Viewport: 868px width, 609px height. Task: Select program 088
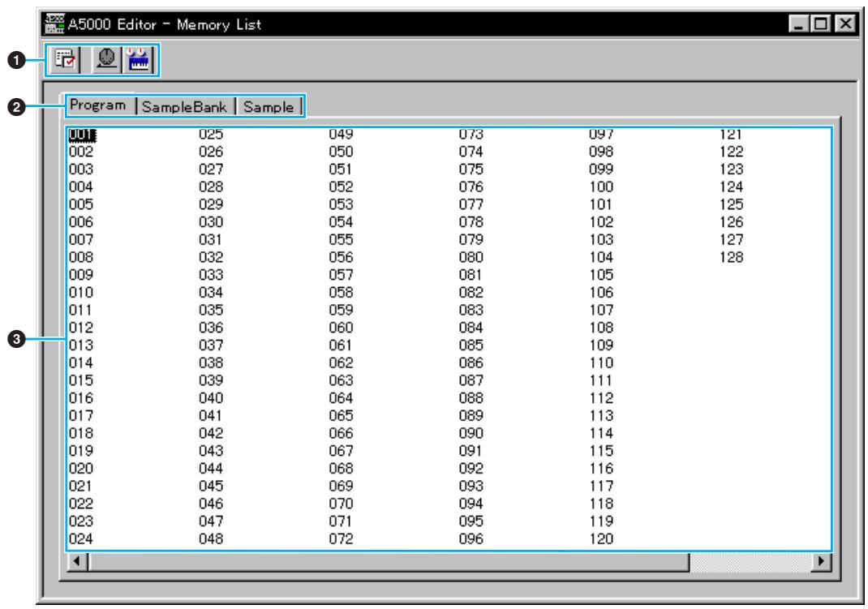pyautogui.click(x=471, y=397)
